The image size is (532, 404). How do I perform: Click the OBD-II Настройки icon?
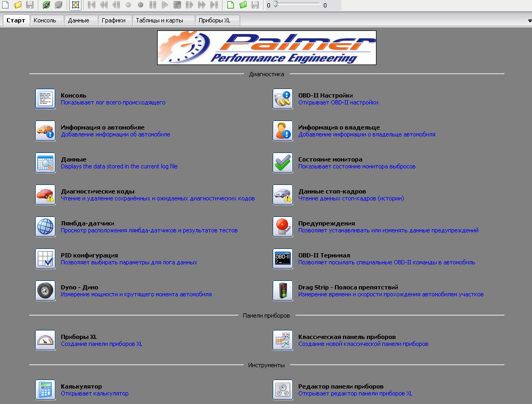coord(283,99)
